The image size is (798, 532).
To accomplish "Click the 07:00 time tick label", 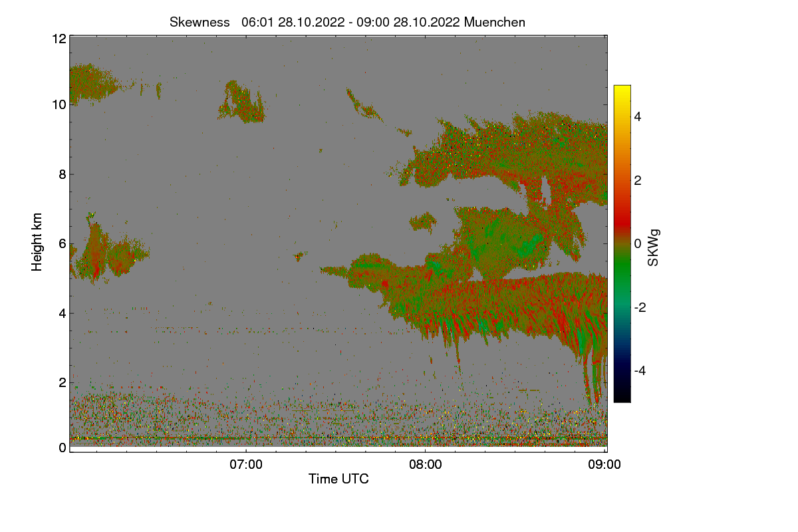I will (246, 465).
